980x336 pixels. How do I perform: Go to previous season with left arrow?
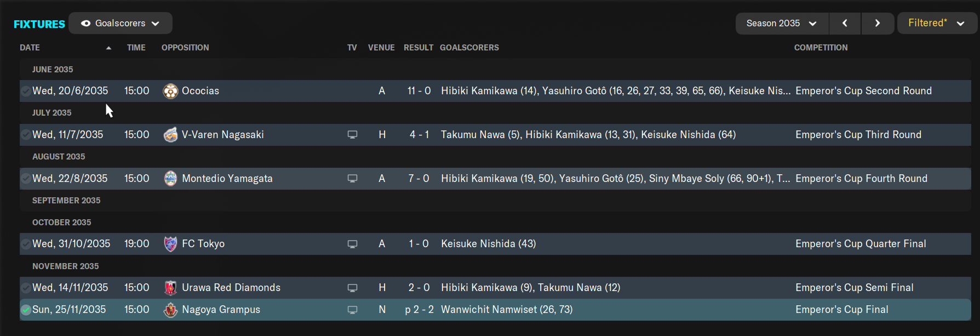pyautogui.click(x=845, y=23)
